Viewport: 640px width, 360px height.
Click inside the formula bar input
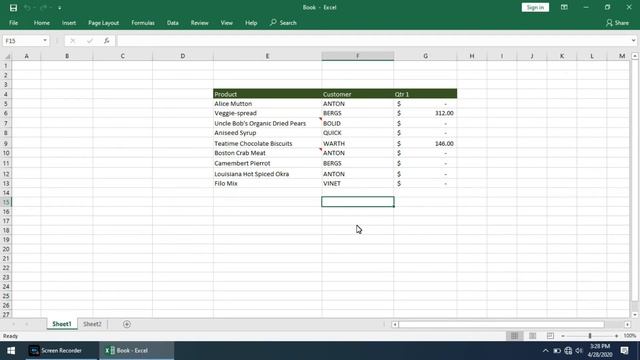(373, 41)
